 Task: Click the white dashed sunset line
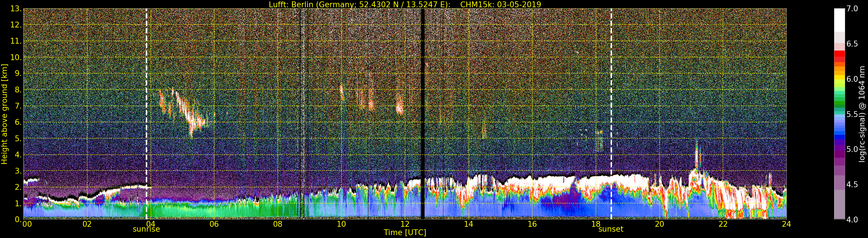tap(611, 114)
